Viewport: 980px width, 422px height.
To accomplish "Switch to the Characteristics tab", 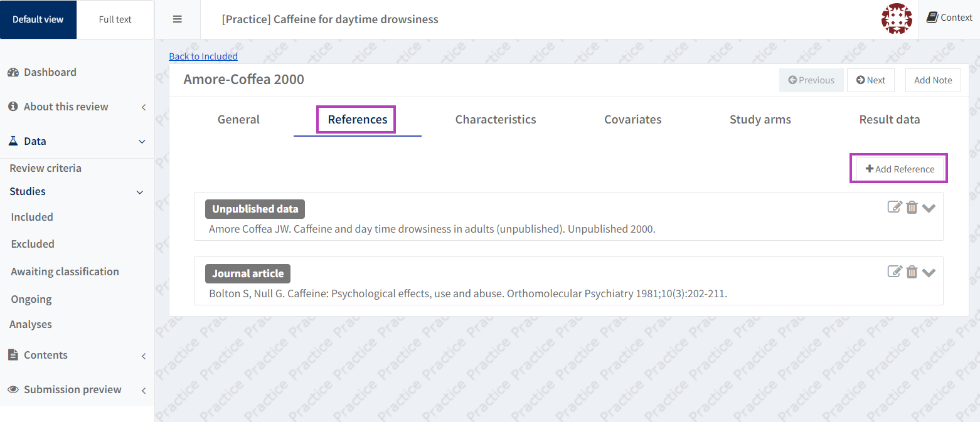I will point(495,119).
